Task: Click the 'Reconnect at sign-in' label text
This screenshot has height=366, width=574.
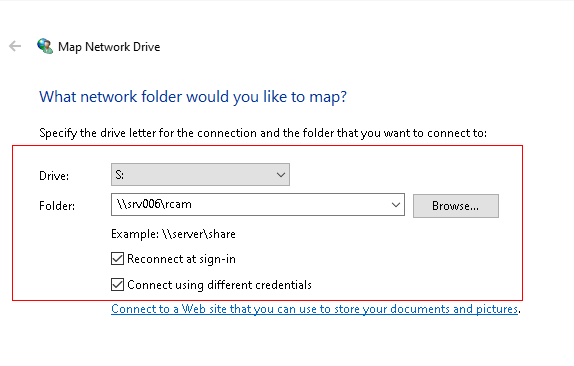Action: (181, 259)
